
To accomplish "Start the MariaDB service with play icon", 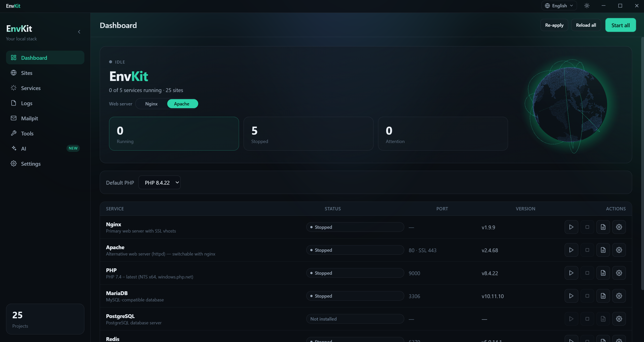I will point(571,296).
